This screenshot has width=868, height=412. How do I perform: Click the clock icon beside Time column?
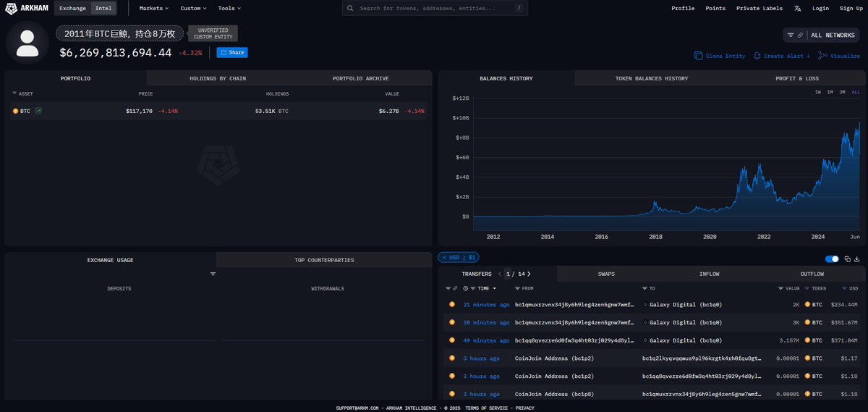[465, 288]
